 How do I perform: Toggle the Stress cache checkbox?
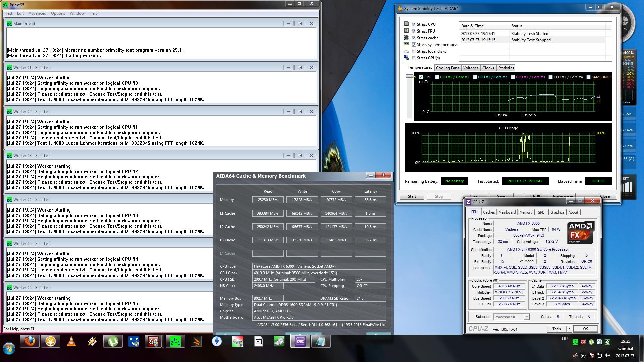414,38
